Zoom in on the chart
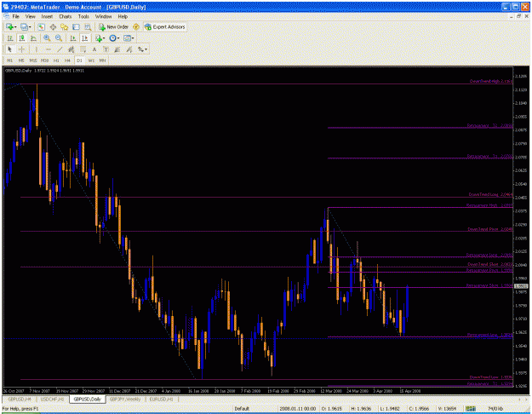This screenshot has height=414, width=532. (x=47, y=38)
